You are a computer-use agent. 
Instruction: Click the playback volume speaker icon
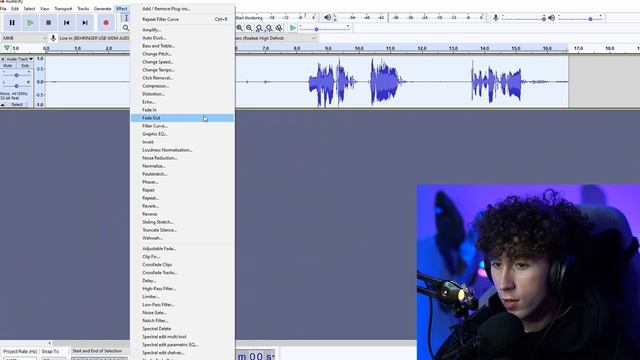(551, 18)
